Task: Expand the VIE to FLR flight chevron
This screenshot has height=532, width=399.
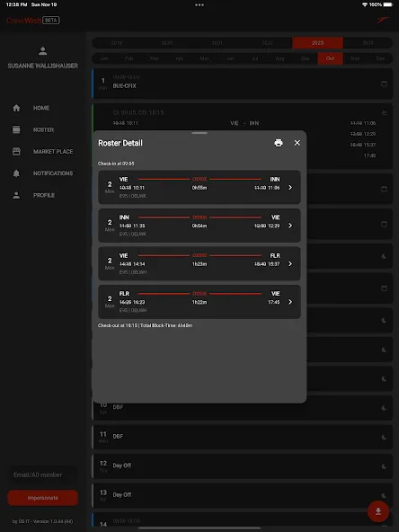Action: 290,263
